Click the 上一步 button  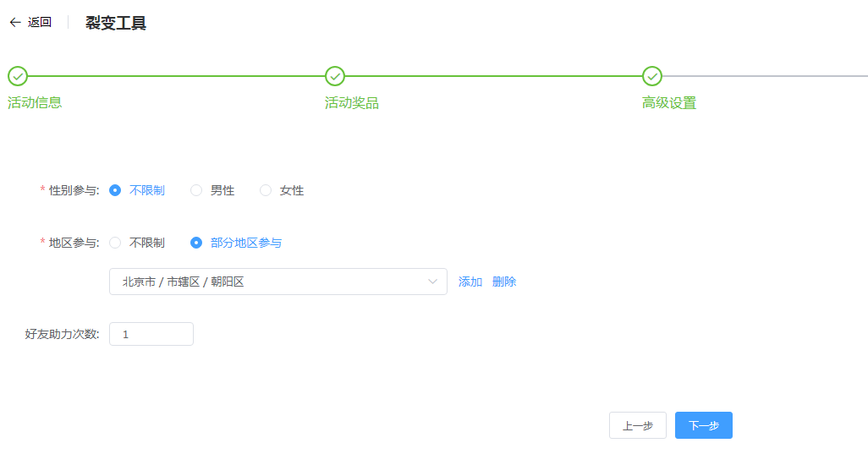[x=638, y=425]
